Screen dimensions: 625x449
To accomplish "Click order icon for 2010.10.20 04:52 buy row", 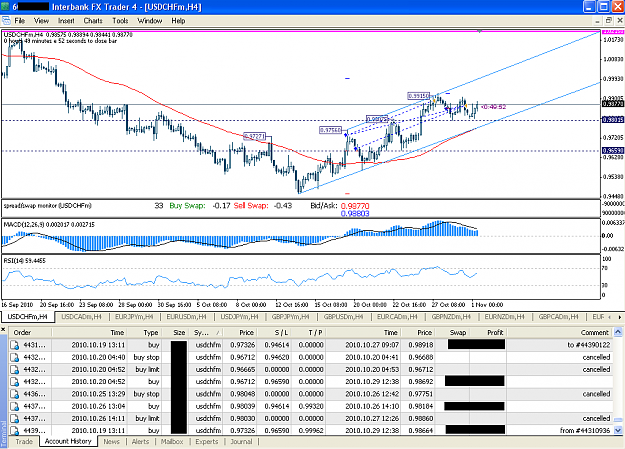I will [x=15, y=382].
